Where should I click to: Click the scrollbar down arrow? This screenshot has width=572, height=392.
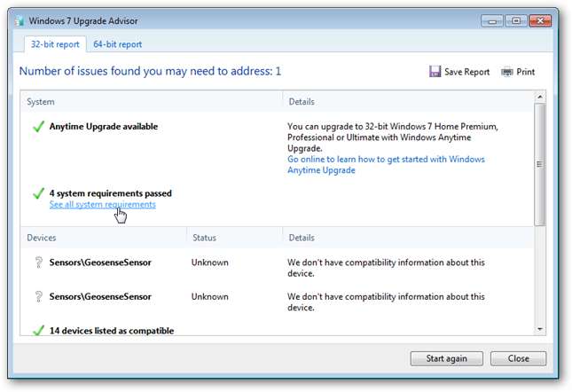click(540, 329)
